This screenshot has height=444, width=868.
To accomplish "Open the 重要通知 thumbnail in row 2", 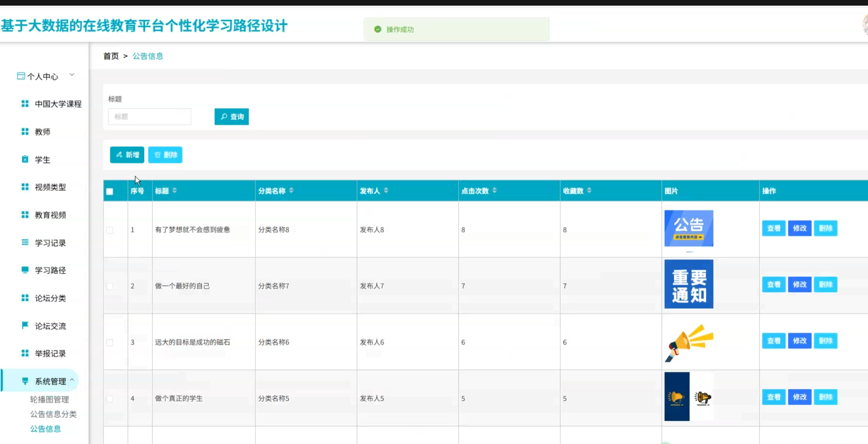I will (689, 284).
